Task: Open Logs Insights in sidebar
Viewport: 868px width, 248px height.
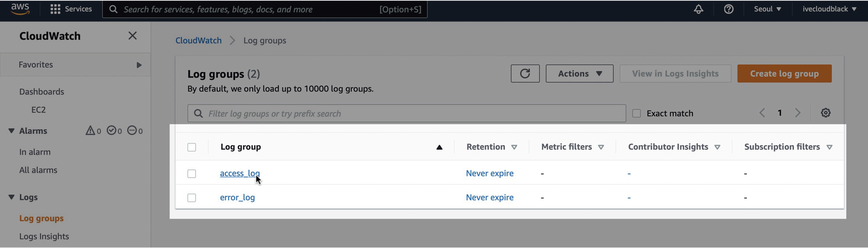Action: (x=44, y=236)
